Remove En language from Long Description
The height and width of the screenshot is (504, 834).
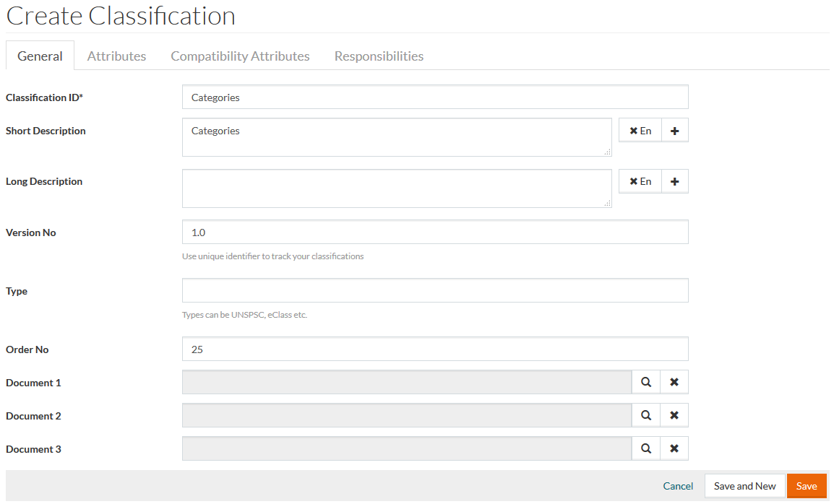(x=640, y=181)
